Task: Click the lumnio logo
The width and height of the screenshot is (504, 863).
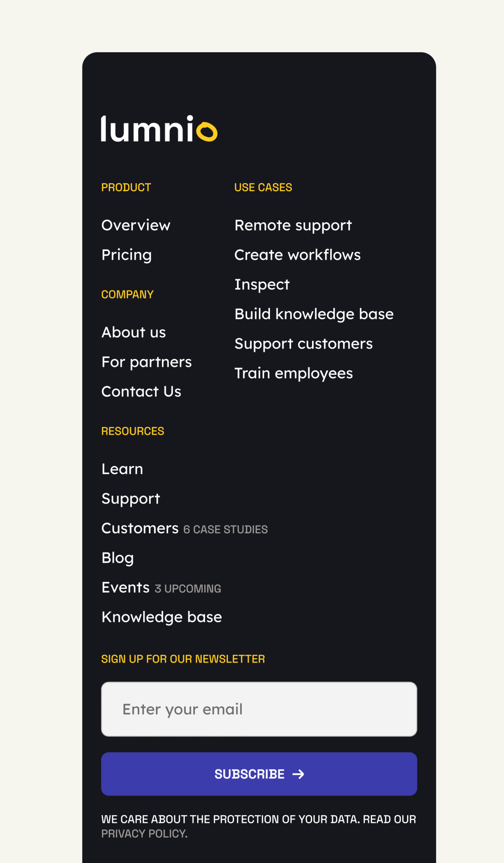Action: click(159, 128)
